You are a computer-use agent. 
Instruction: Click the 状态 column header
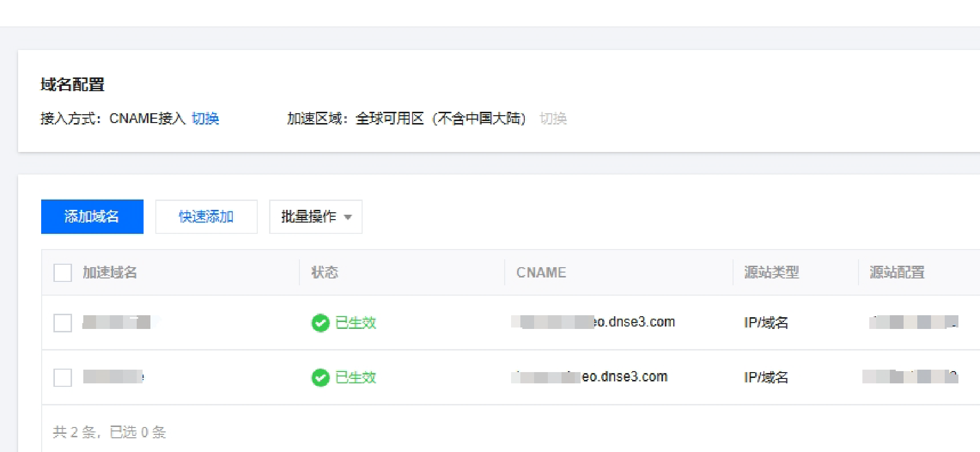click(324, 273)
